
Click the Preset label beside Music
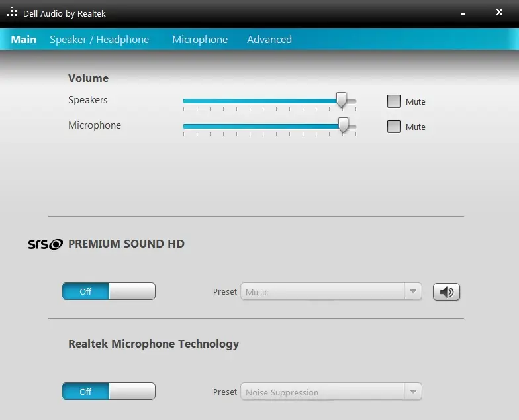pos(225,291)
